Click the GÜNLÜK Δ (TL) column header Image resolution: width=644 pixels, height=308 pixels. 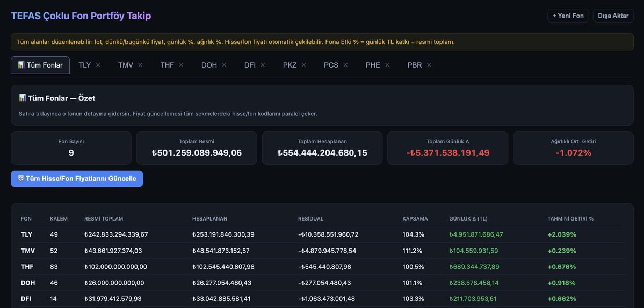[468, 218]
